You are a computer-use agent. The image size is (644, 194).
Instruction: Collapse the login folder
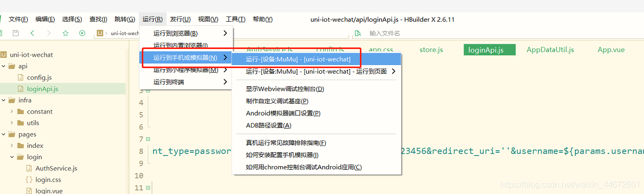coord(12,157)
